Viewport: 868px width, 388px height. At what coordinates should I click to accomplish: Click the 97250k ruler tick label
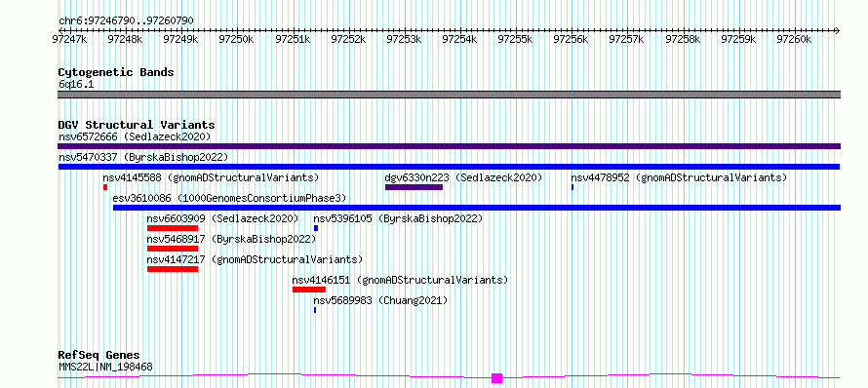click(236, 39)
